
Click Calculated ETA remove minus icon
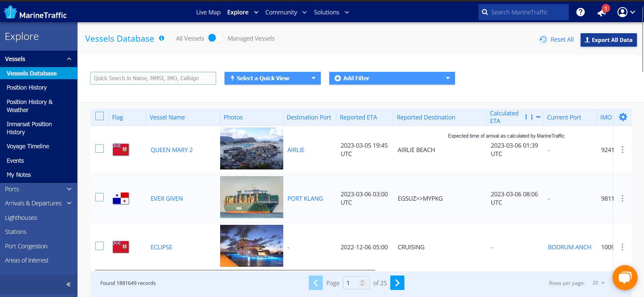pos(538,117)
